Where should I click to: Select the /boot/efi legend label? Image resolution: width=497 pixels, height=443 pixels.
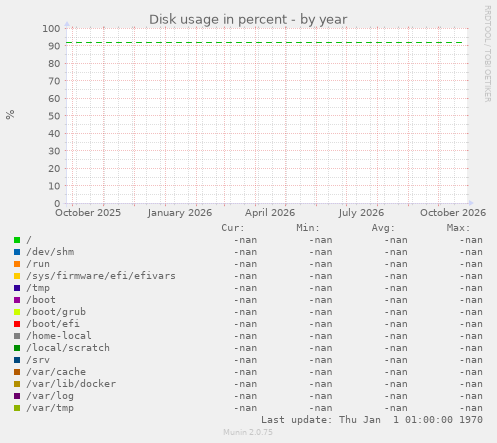tap(53, 324)
